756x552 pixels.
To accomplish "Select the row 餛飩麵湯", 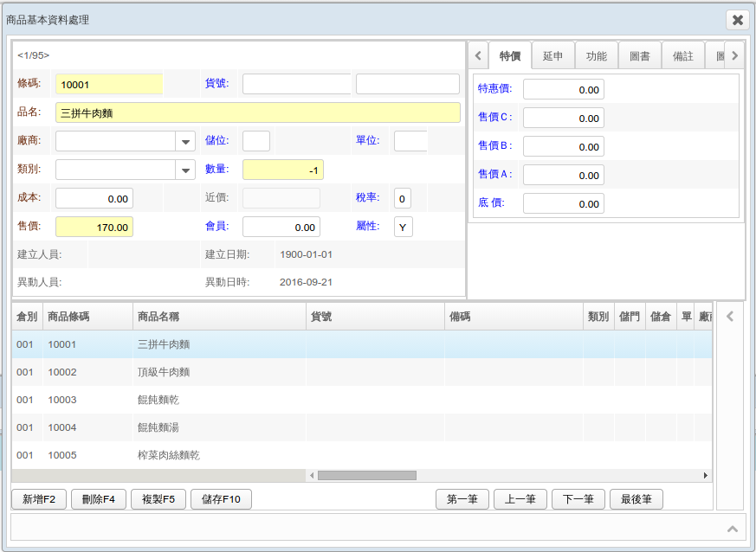I will (362, 427).
